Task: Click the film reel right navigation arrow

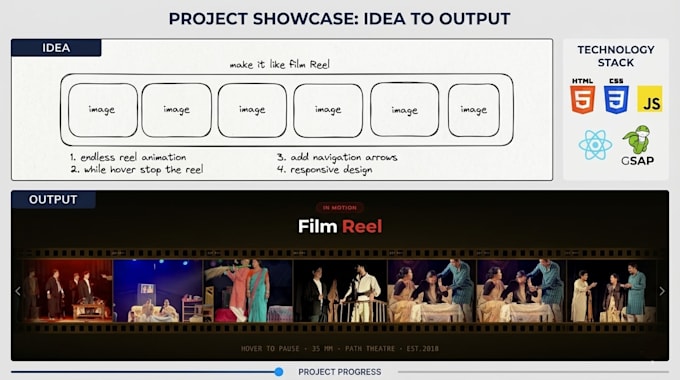Action: pyautogui.click(x=662, y=291)
